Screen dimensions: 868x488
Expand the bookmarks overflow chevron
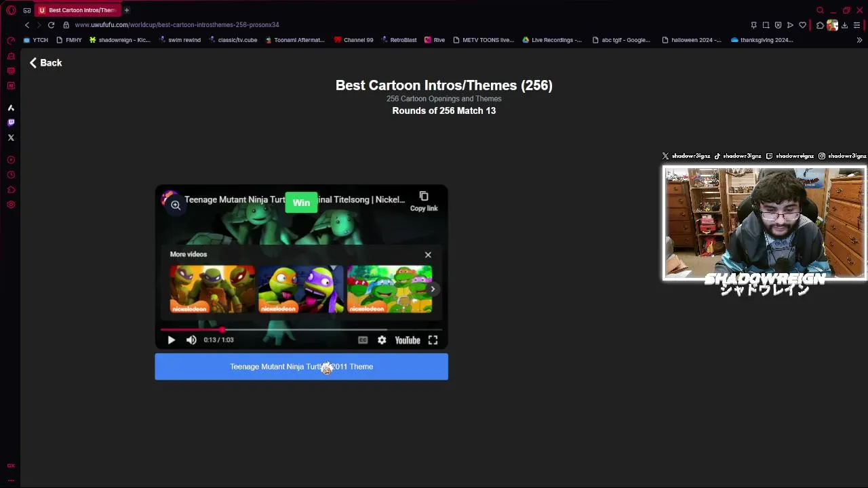[859, 40]
